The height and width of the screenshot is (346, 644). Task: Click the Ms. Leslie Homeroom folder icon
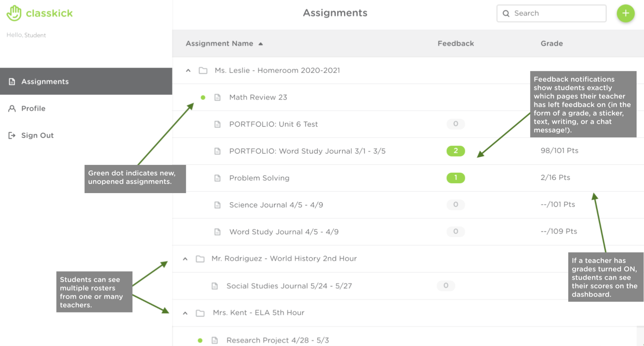point(203,70)
